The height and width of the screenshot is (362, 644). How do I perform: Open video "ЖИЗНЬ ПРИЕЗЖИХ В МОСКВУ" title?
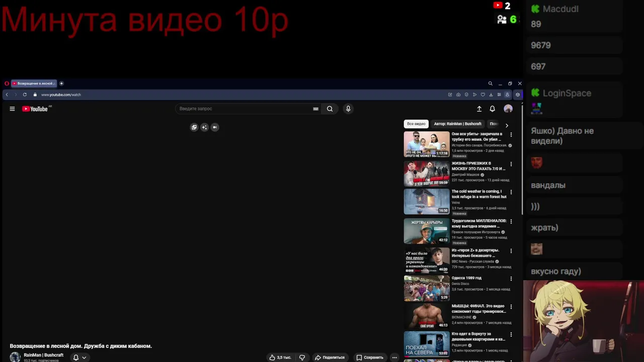pyautogui.click(x=478, y=166)
